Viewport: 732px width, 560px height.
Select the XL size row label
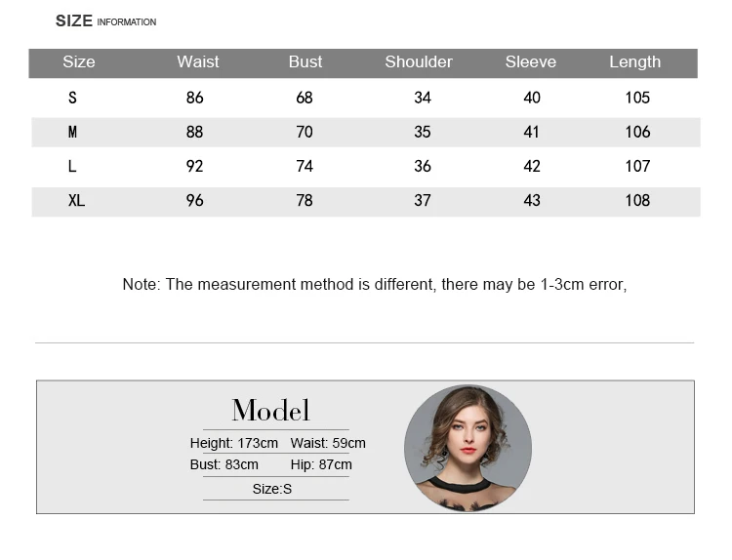76,201
